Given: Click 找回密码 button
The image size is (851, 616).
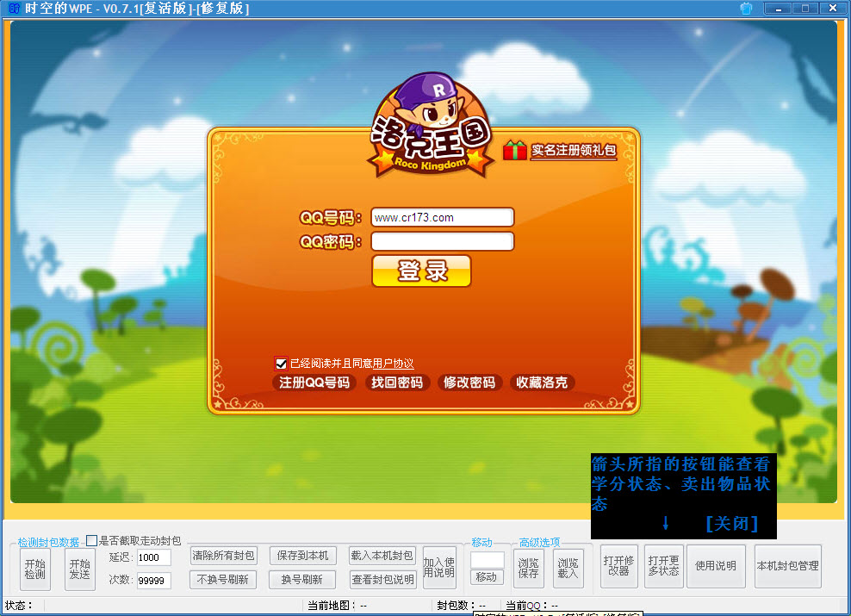Looking at the screenshot, I should coord(397,383).
